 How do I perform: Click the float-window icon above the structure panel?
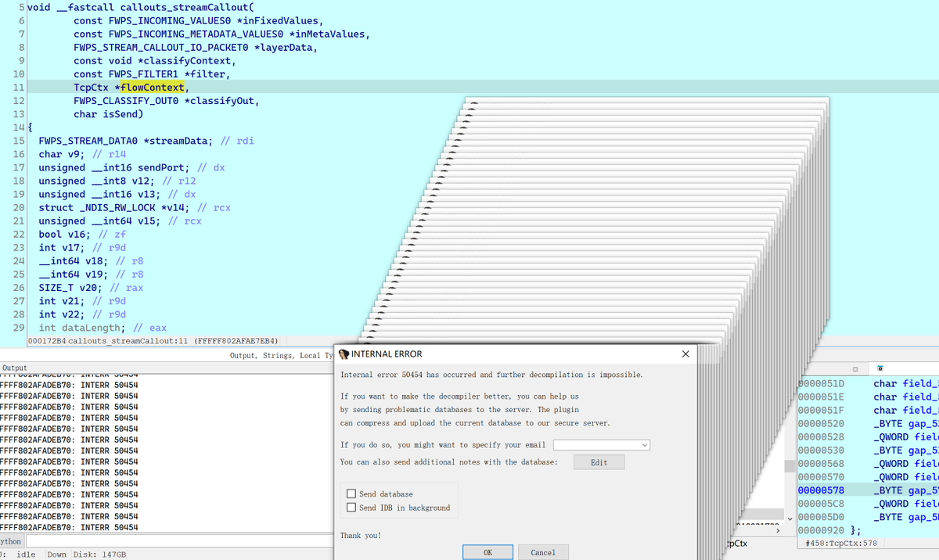tap(855, 368)
